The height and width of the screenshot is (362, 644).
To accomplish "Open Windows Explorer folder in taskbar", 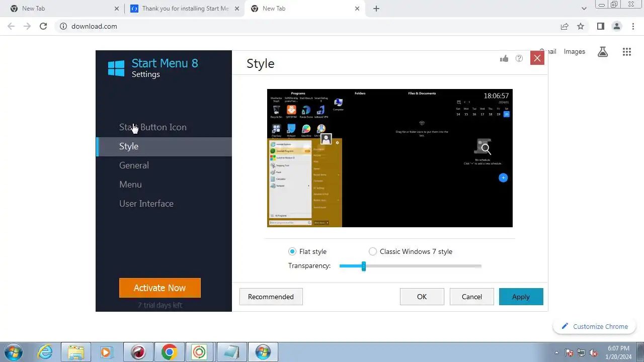I will click(76, 352).
